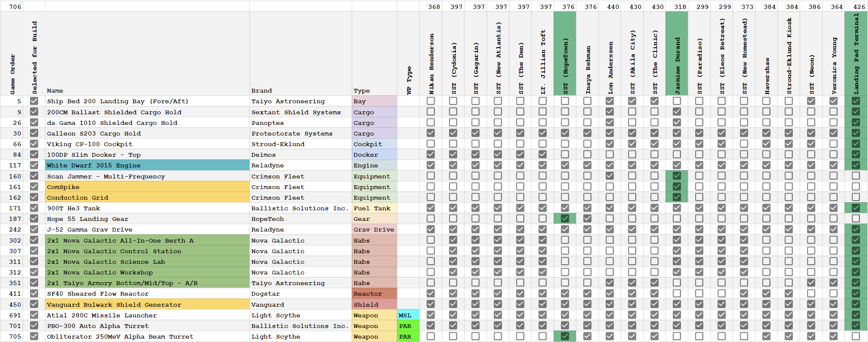Toggle Landing Pad Terminal checkbox for Viking CP-100 Cockpit
The image size is (868, 342).
(856, 144)
